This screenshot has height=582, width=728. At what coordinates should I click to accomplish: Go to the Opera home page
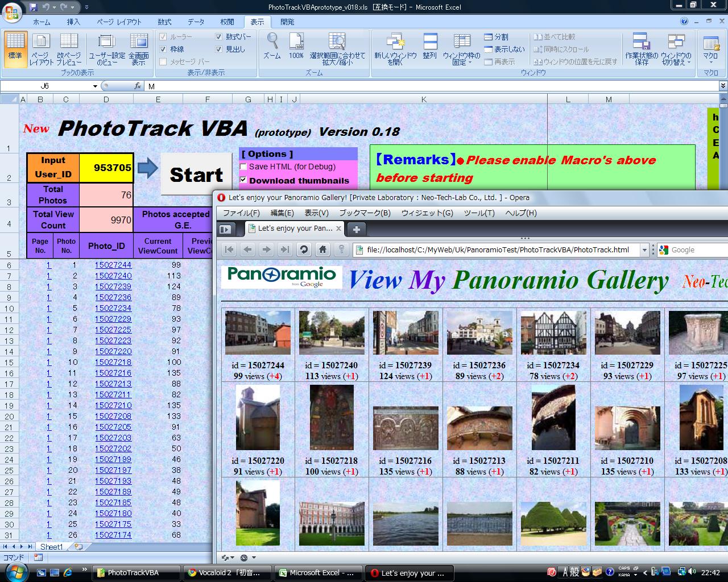[322, 250]
